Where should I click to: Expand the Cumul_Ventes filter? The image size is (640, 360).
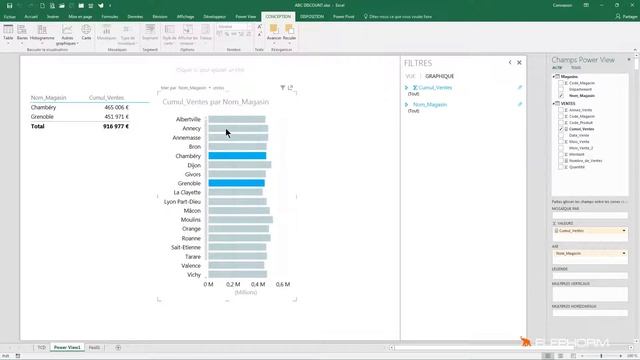pos(406,88)
